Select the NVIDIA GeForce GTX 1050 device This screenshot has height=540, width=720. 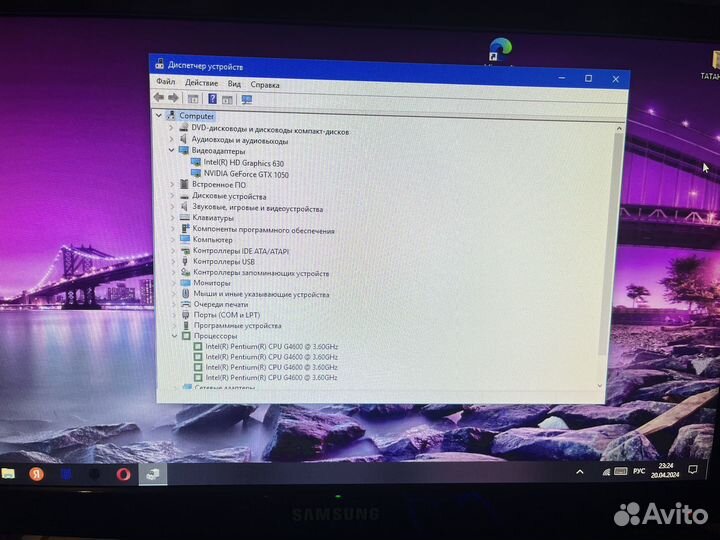[x=243, y=173]
